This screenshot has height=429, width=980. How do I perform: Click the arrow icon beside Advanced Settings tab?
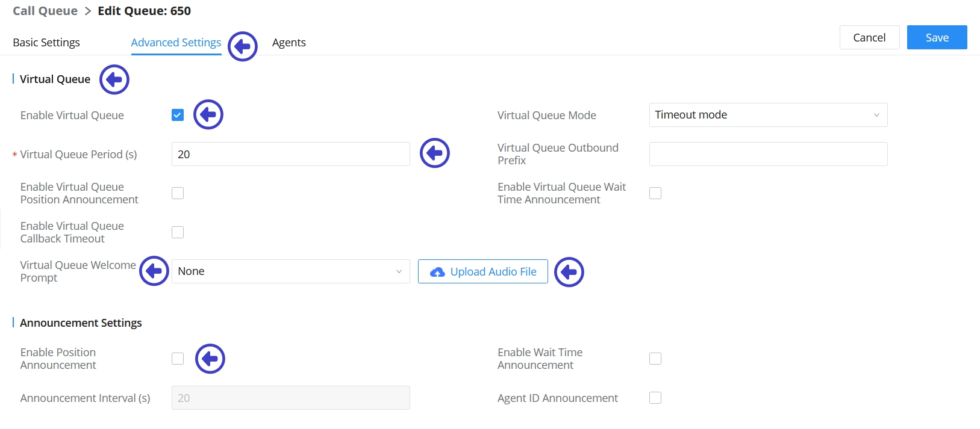[x=243, y=46]
